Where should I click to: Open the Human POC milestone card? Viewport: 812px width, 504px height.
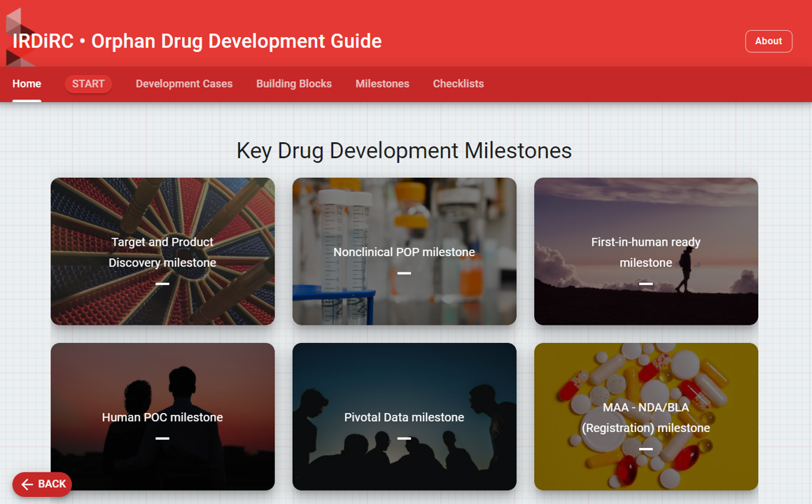coord(162,416)
